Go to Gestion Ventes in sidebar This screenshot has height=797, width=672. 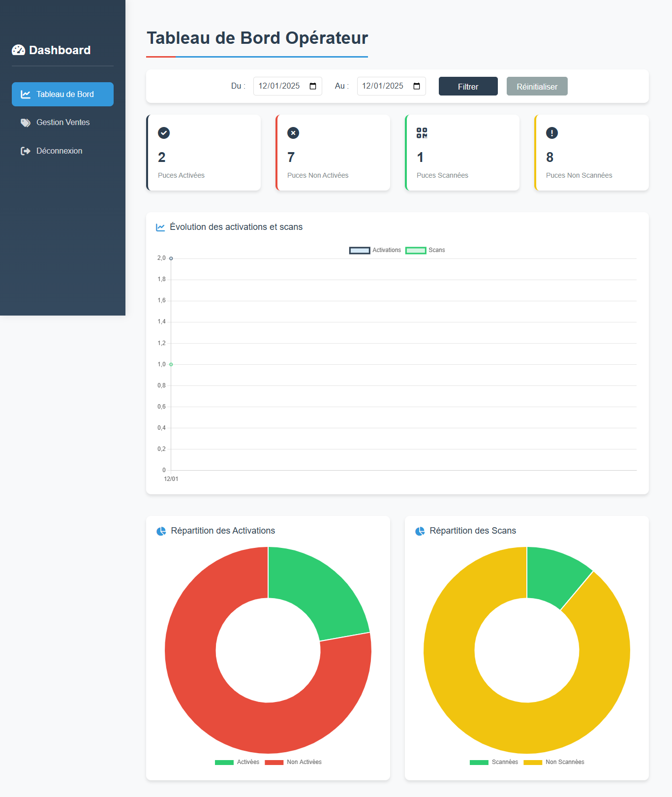(x=62, y=123)
